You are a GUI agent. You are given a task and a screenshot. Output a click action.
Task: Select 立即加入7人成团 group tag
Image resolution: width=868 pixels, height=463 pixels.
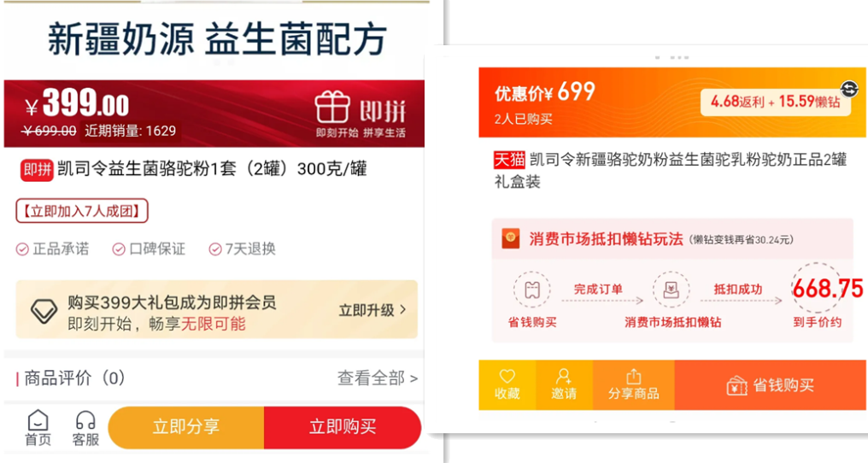[x=82, y=211]
